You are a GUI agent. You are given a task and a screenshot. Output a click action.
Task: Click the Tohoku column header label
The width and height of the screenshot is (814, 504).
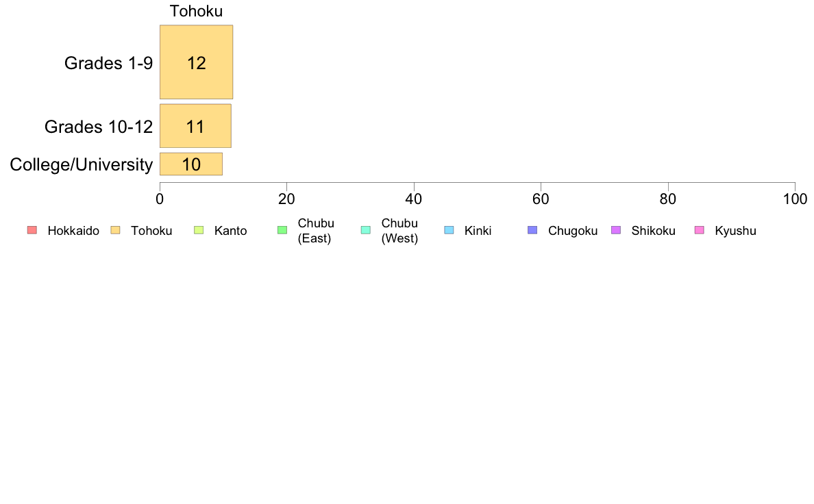click(x=196, y=11)
